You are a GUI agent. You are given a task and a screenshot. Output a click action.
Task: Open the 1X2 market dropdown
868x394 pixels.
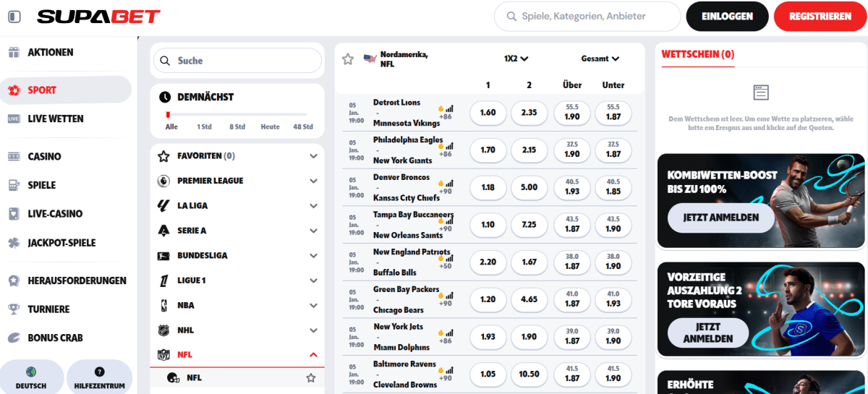(x=516, y=59)
